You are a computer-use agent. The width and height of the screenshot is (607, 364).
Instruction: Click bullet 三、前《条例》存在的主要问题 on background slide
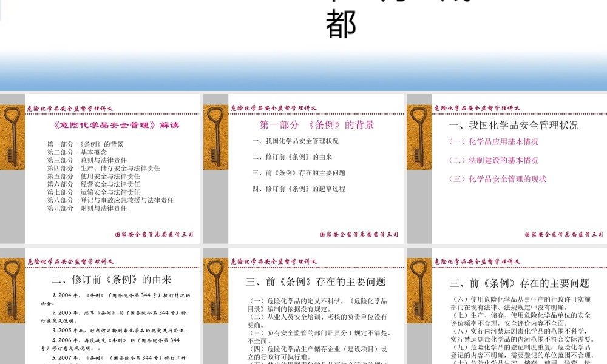[299, 173]
